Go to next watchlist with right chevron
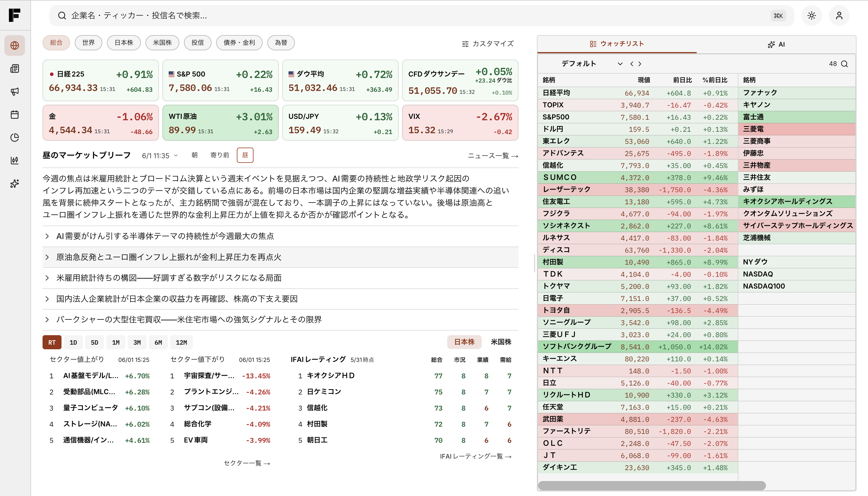The image size is (868, 496). point(640,64)
